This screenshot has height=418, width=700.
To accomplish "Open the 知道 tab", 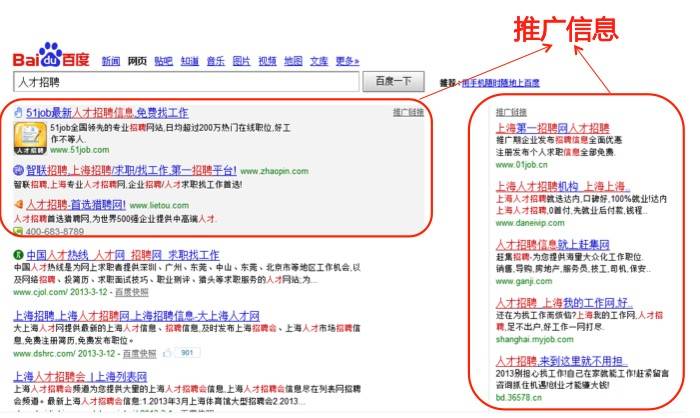I will pos(190,61).
